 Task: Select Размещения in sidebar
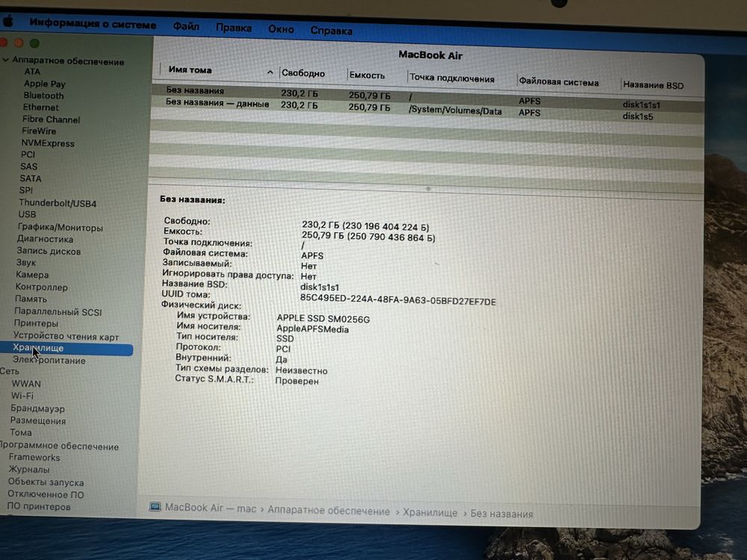point(38,420)
